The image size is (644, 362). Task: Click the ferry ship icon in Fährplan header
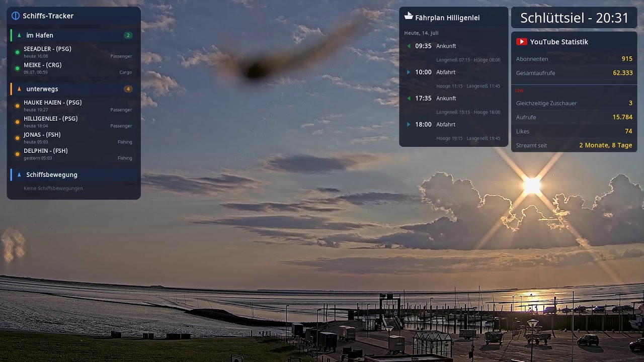[409, 16]
